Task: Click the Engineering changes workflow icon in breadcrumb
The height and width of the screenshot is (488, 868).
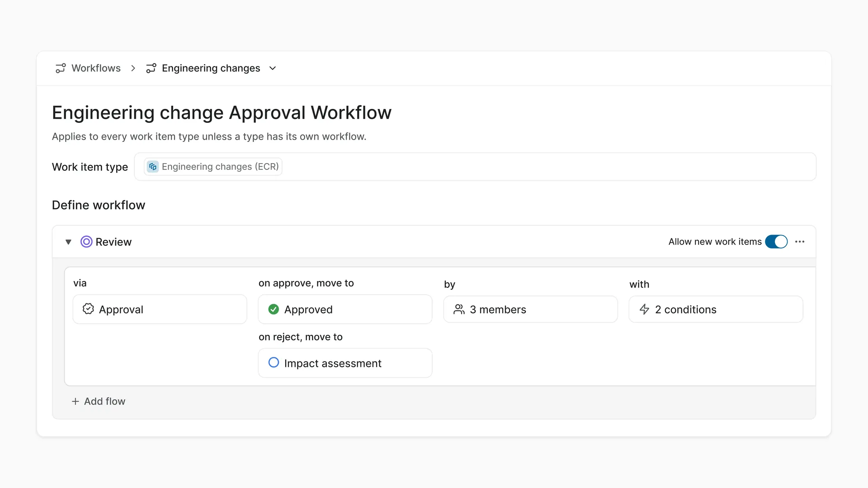Action: [x=151, y=68]
